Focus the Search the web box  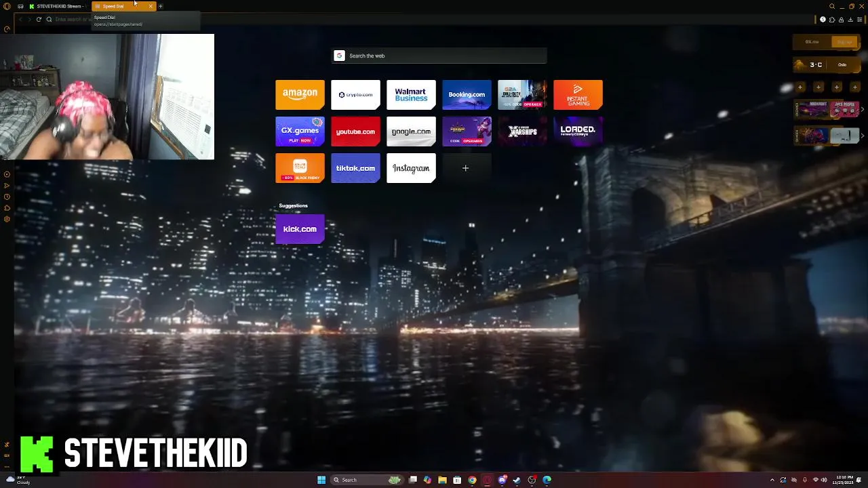[x=439, y=56]
